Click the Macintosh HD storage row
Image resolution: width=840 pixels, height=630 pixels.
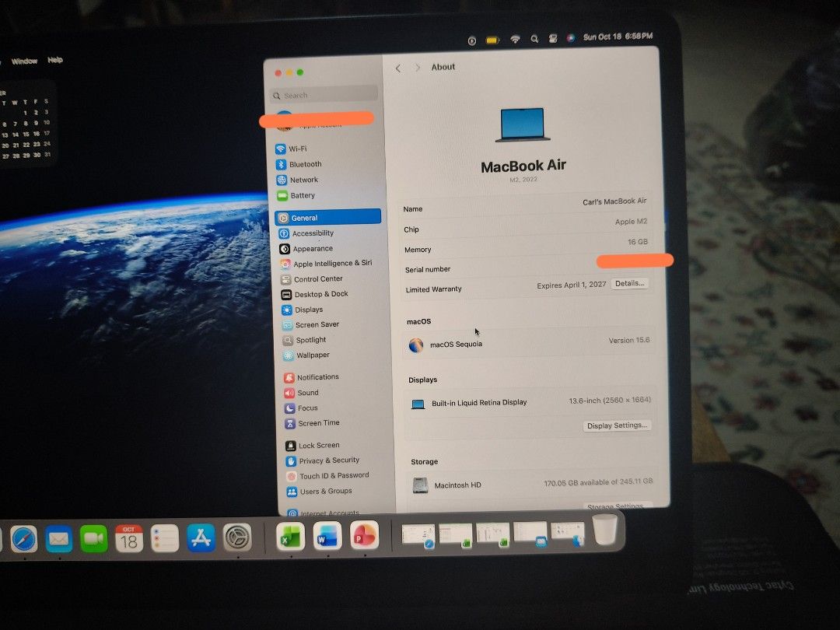pos(533,484)
